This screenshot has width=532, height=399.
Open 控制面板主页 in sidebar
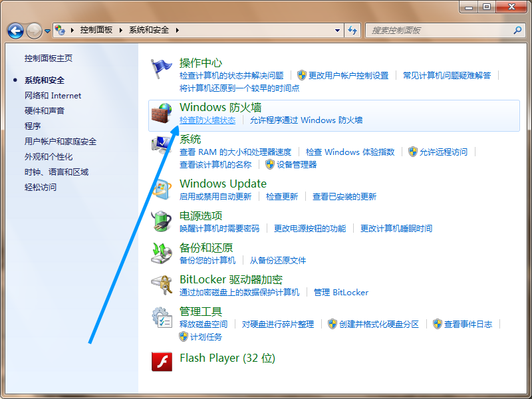pyautogui.click(x=49, y=59)
